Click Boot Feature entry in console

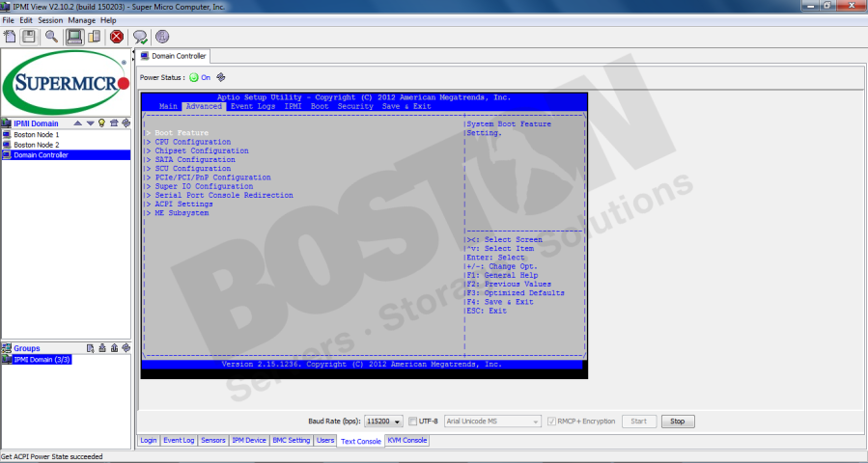pyautogui.click(x=182, y=133)
